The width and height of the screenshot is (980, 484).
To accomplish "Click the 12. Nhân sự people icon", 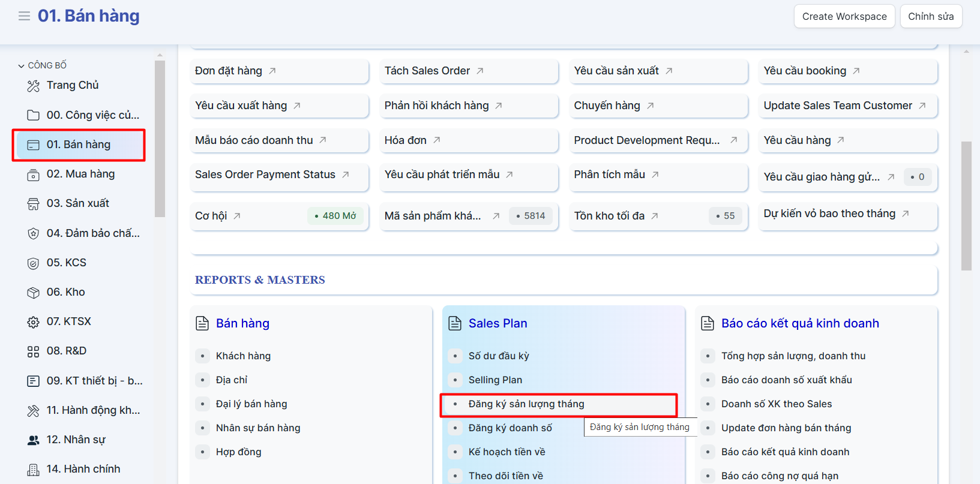I will tap(34, 440).
